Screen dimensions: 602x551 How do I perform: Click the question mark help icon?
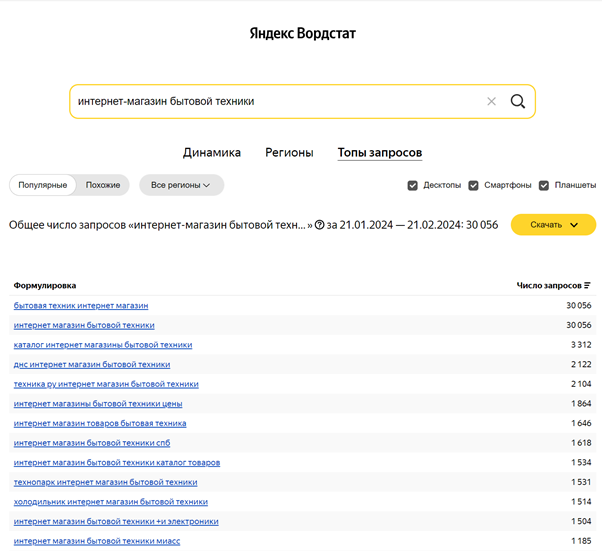tap(319, 225)
